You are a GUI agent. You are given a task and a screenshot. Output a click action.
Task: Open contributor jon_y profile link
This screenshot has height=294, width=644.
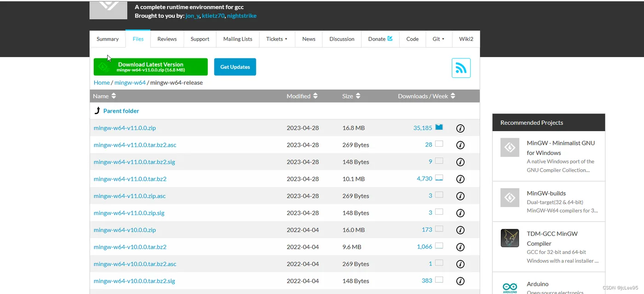[193, 16]
